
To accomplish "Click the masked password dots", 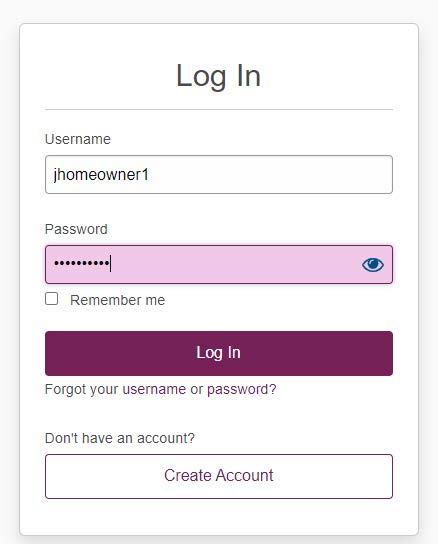I will (x=82, y=263).
